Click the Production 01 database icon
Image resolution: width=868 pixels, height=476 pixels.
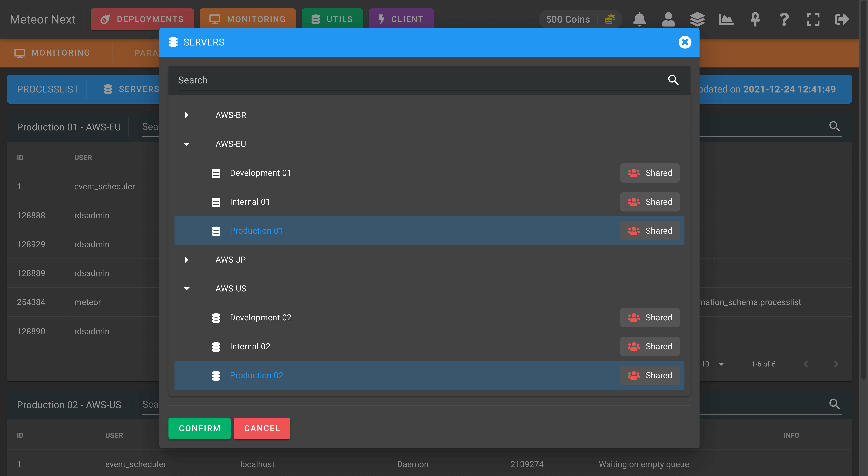coord(216,231)
